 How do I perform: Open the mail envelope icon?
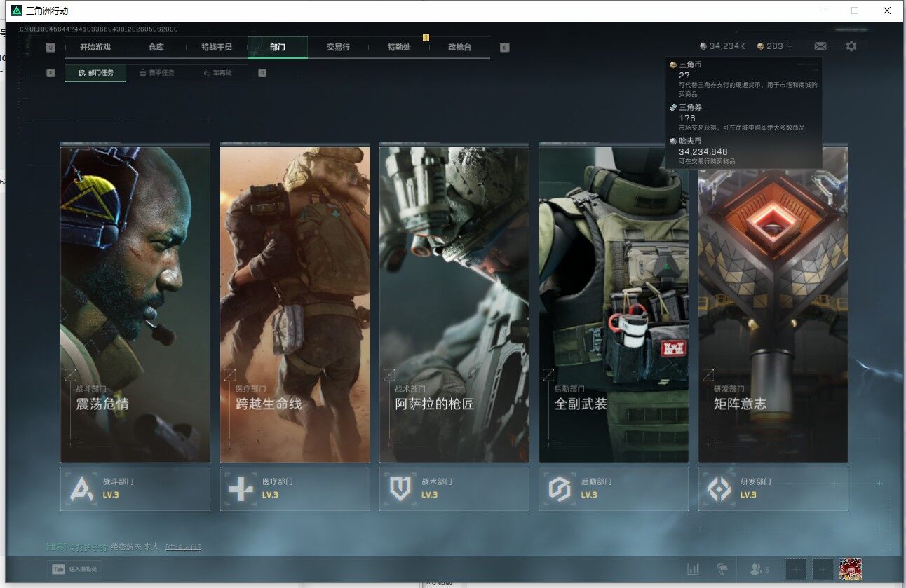(x=820, y=46)
